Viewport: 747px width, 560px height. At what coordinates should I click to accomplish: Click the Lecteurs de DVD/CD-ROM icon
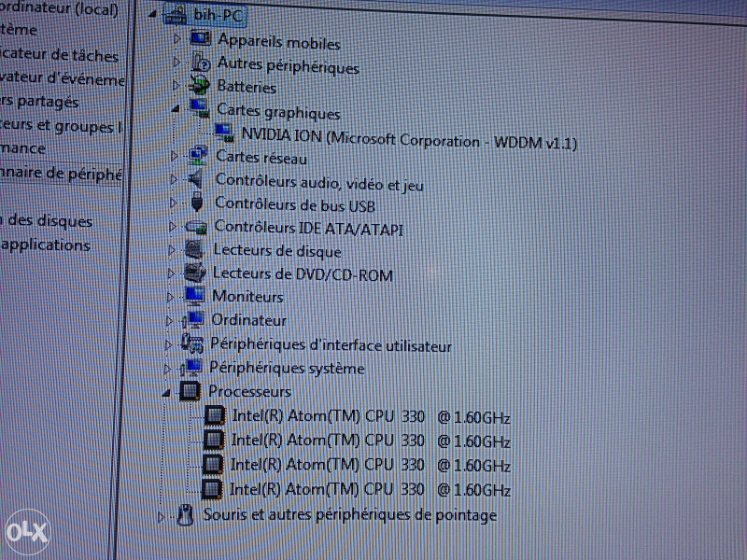(194, 273)
